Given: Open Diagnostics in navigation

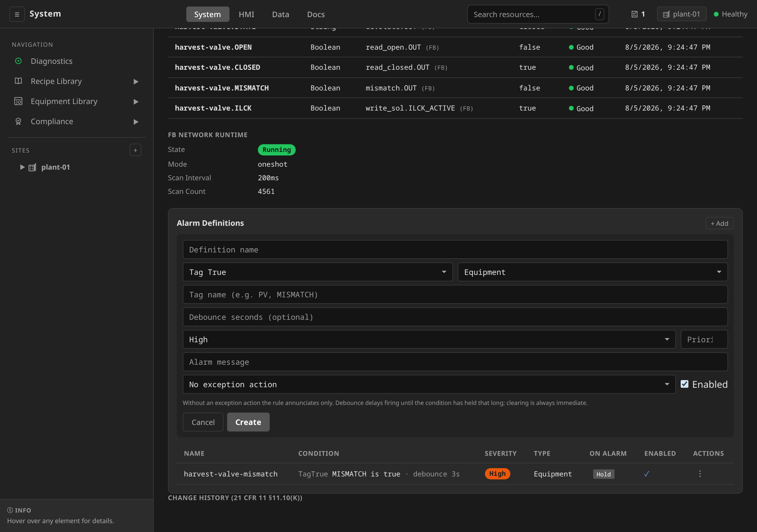Looking at the screenshot, I should click(x=77, y=61).
